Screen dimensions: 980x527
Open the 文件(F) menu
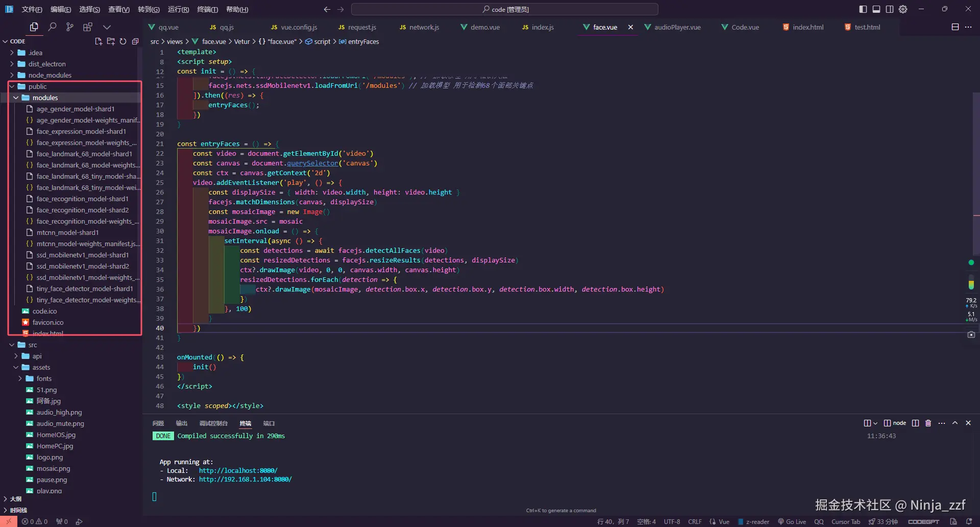tap(32, 9)
